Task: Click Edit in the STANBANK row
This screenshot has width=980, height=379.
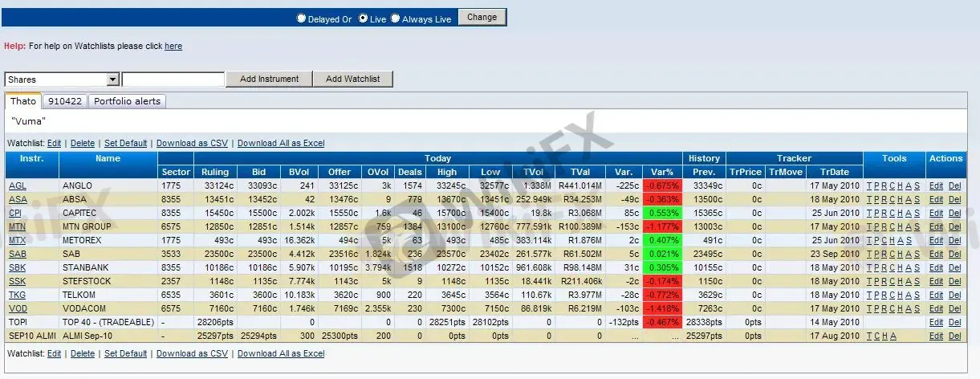Action: pyautogui.click(x=936, y=267)
